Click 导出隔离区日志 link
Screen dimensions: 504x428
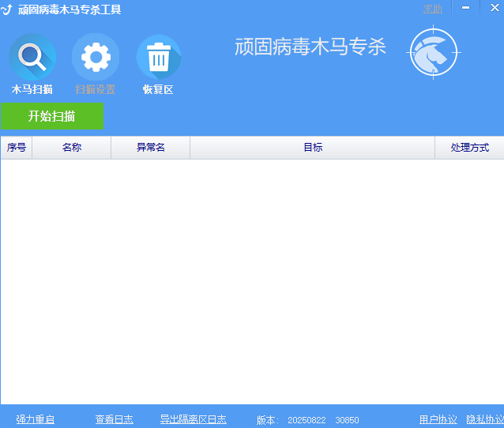tap(194, 419)
